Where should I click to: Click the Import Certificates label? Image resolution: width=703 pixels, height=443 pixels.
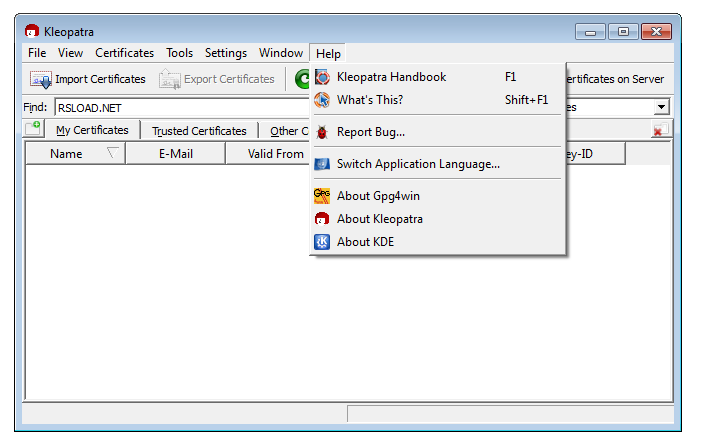tap(100, 79)
